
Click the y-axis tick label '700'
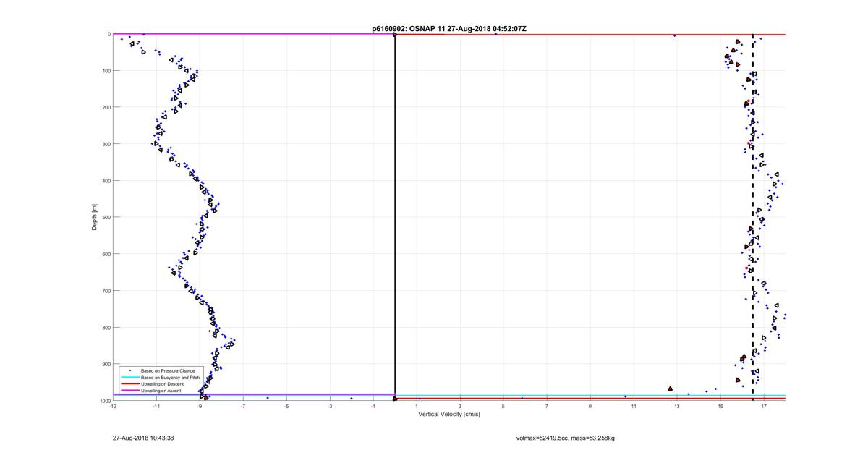click(105, 291)
